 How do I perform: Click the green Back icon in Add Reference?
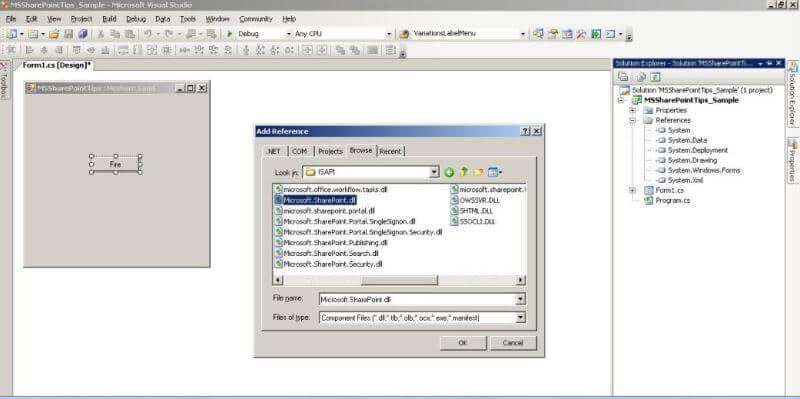(449, 172)
